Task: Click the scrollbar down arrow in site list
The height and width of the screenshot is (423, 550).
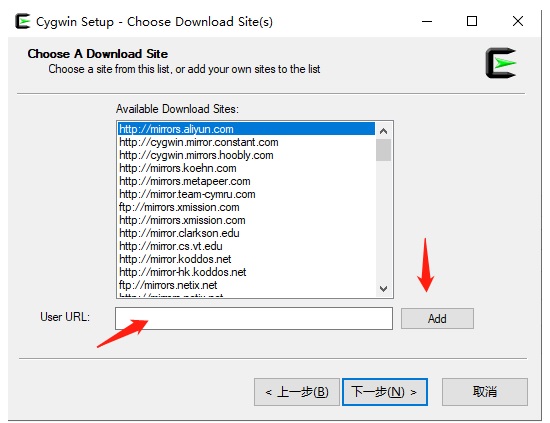Action: pos(383,289)
